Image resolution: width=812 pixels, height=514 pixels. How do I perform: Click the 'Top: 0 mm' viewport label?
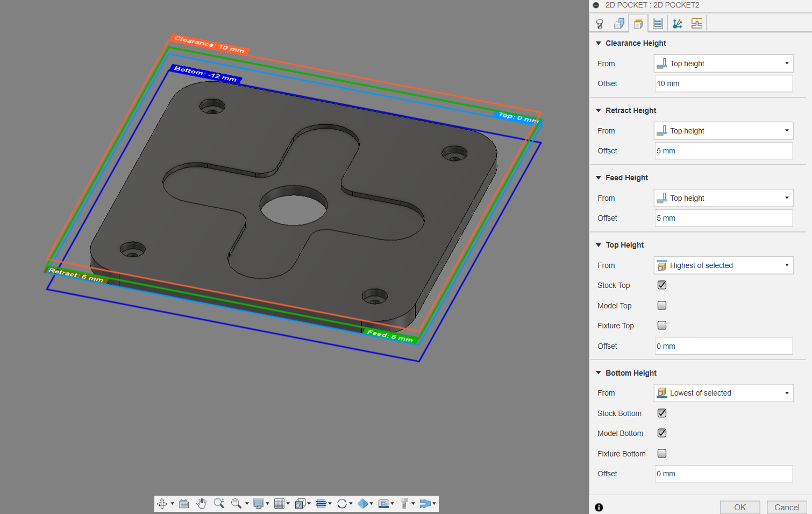click(x=518, y=117)
